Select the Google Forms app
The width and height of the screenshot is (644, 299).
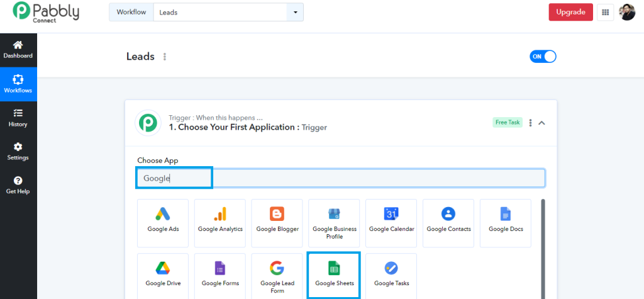coord(220,276)
